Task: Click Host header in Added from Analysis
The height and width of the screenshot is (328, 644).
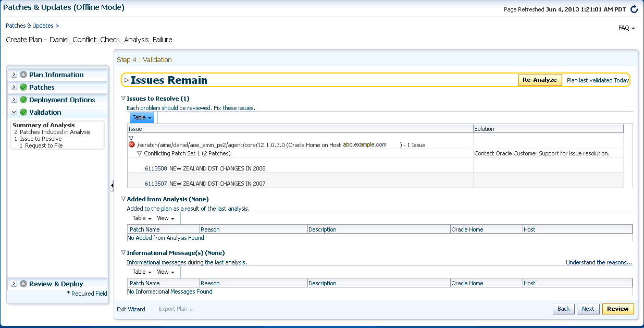Action: pos(577,229)
